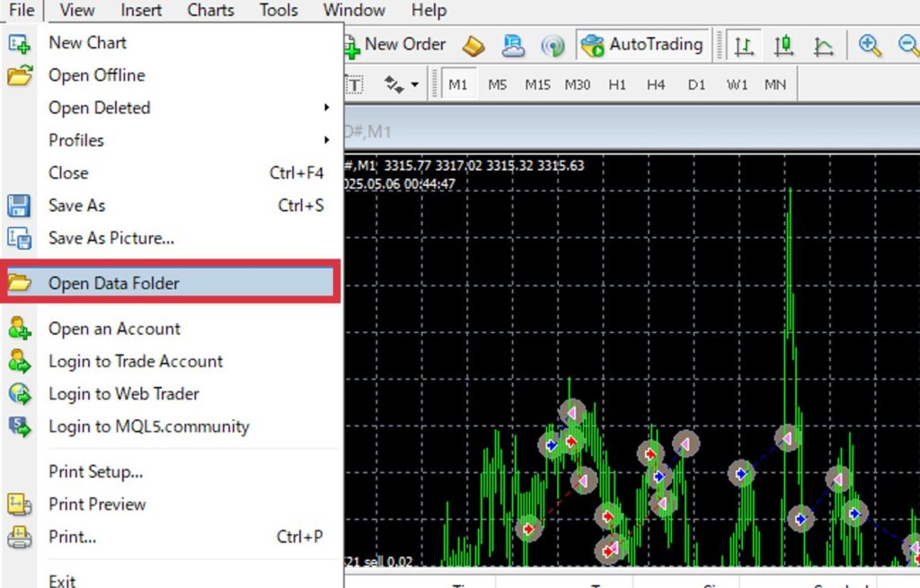This screenshot has height=588, width=920.
Task: Open the Insert menu
Action: pos(141,10)
